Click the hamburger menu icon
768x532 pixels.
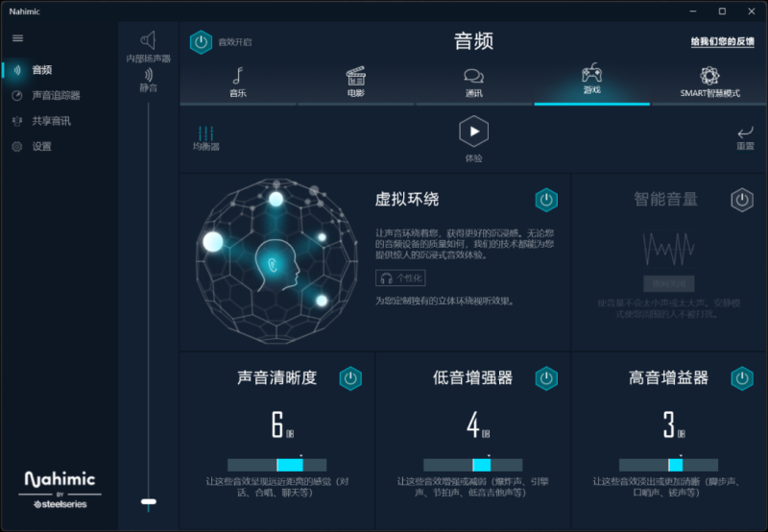pyautogui.click(x=17, y=37)
